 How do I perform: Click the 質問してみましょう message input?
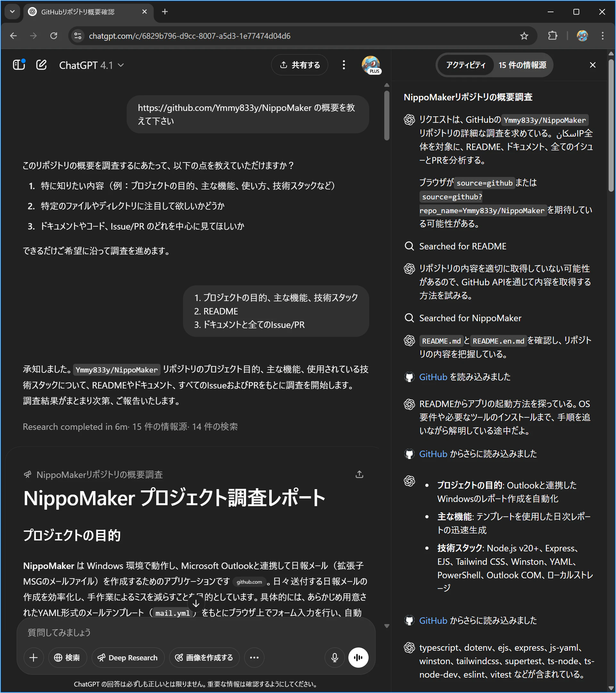click(x=196, y=633)
